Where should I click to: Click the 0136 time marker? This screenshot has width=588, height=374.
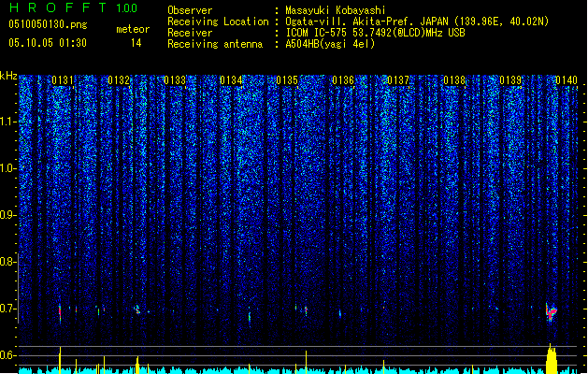coord(343,80)
